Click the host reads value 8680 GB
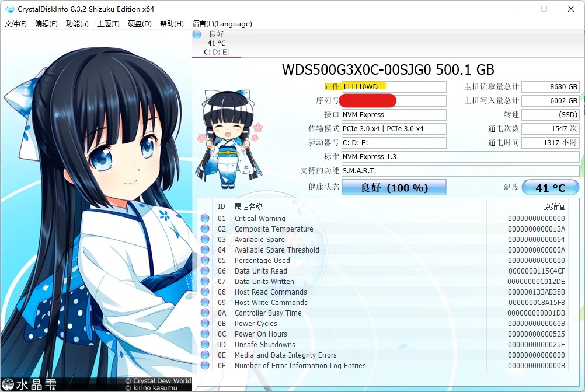Image resolution: width=585 pixels, height=392 pixels. coord(551,87)
